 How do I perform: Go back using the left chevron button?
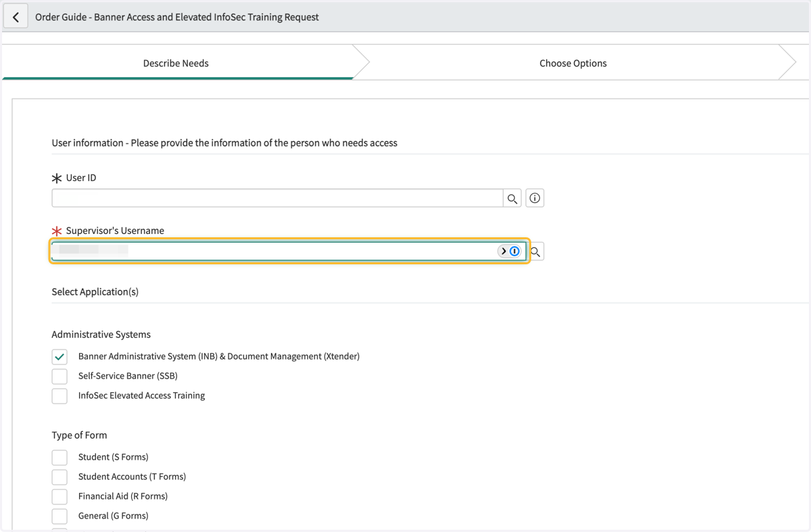[16, 17]
